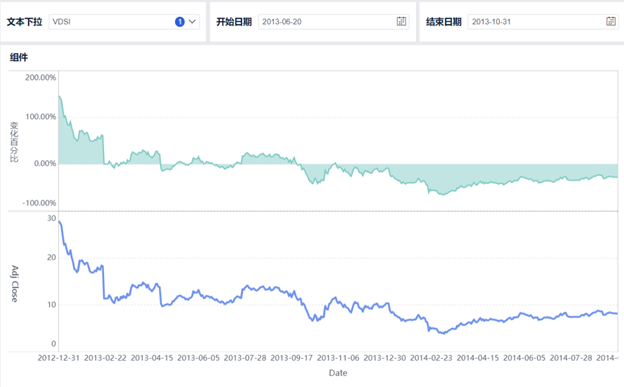Screen dimensions: 624x387
Task: Click the green area chart's starting peak
Action: coord(59,96)
